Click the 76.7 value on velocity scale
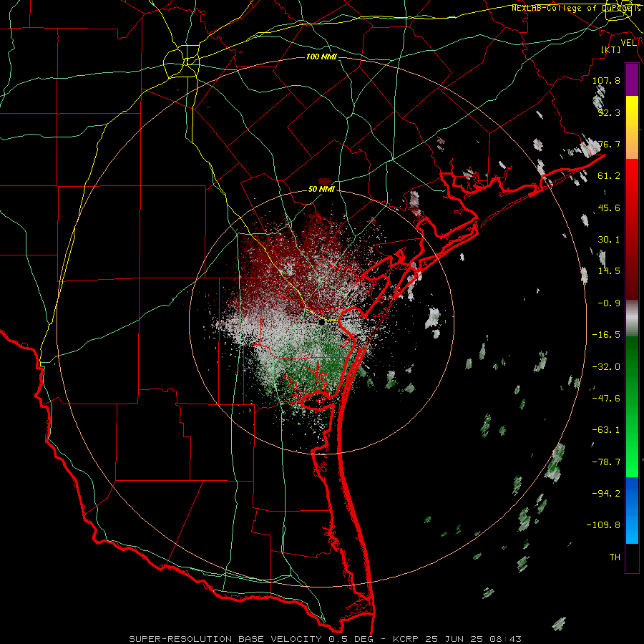 point(609,144)
